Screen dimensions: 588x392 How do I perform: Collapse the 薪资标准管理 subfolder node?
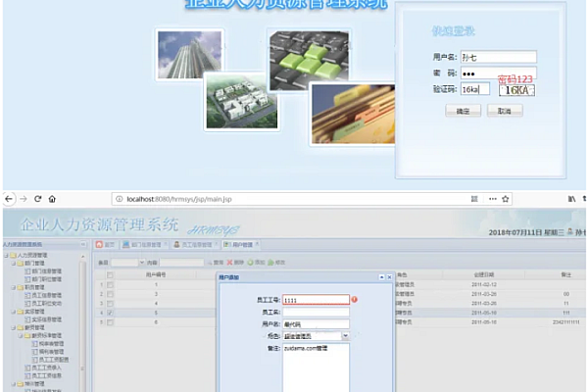tap(21, 336)
